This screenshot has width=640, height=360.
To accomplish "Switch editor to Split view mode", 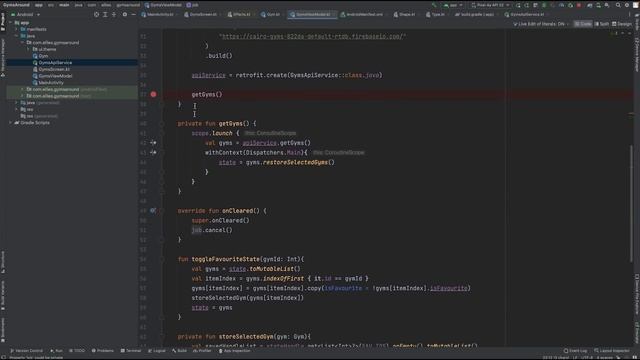I will click(x=602, y=24).
